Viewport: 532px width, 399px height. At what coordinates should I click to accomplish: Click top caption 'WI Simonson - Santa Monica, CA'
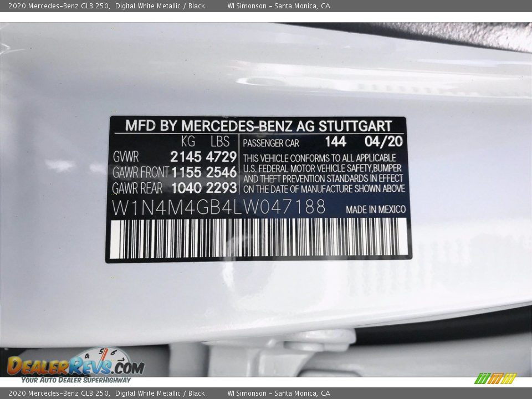point(279,6)
